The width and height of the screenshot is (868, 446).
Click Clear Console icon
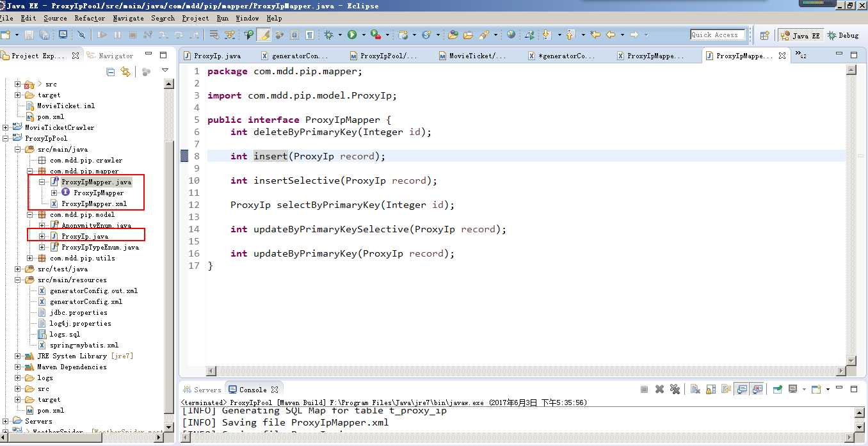tap(695, 389)
